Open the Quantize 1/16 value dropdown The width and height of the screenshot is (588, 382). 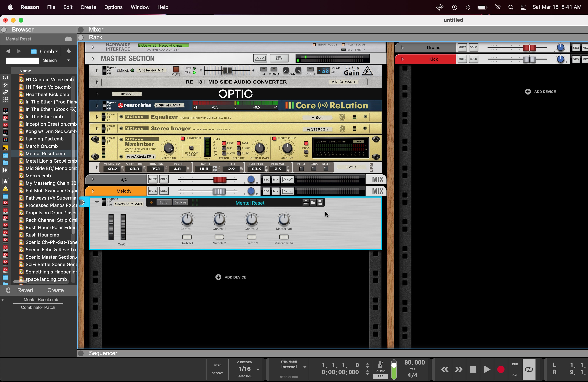[258, 369]
